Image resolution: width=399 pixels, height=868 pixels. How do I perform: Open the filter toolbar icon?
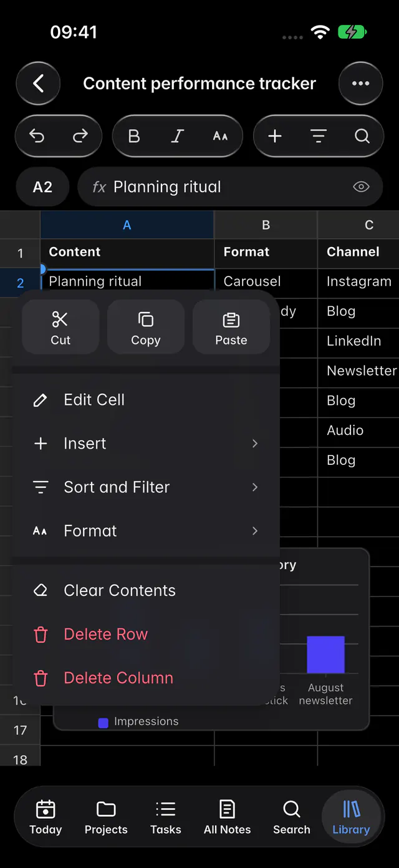click(319, 136)
